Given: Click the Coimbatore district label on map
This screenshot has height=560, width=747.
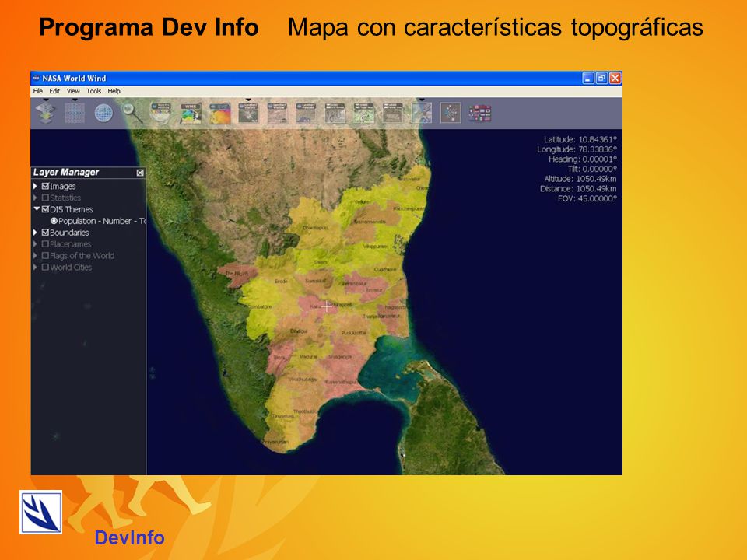Looking at the screenshot, I should [x=260, y=307].
